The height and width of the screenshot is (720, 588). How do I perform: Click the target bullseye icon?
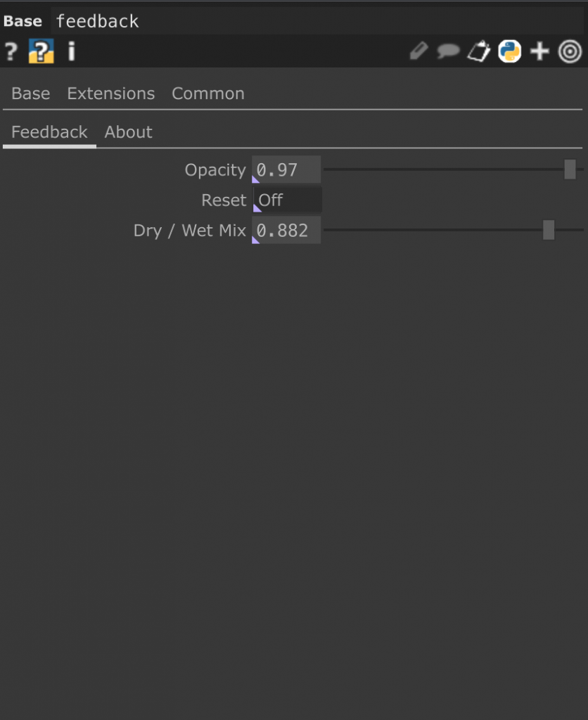570,51
